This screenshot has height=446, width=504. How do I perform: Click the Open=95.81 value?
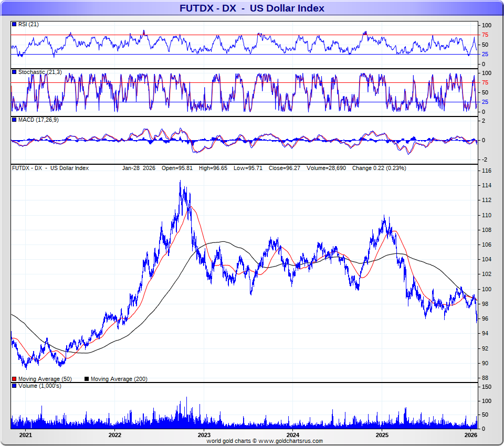[x=177, y=168]
